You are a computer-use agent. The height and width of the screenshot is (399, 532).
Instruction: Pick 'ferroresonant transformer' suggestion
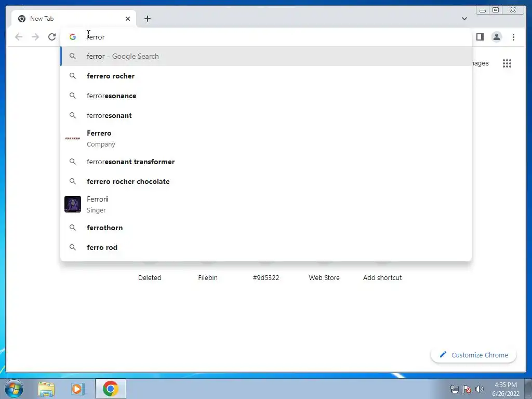(266, 162)
